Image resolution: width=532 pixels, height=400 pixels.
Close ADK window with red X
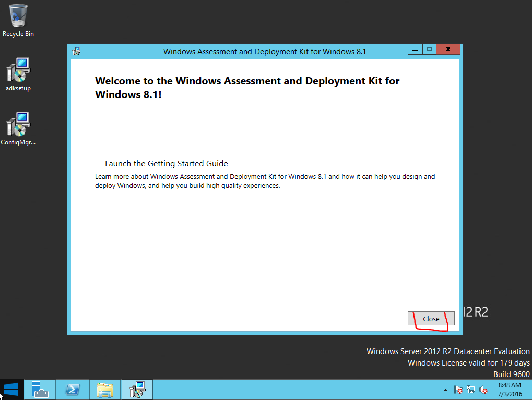(448, 49)
